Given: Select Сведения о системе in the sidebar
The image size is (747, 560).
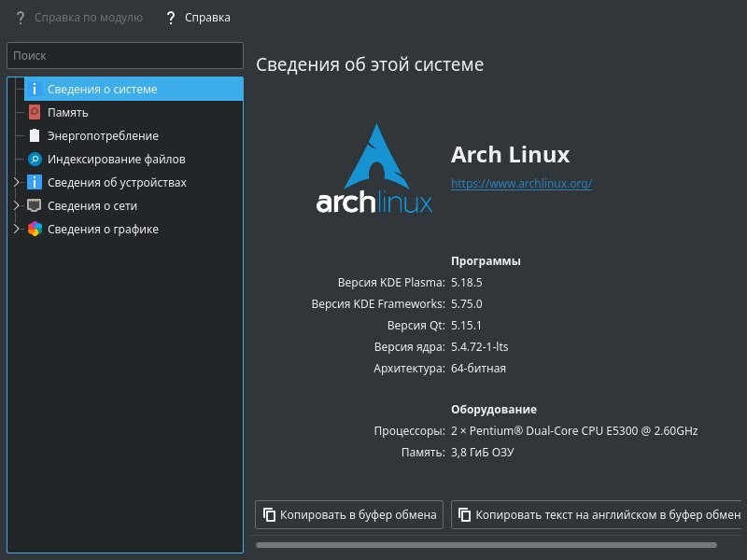Looking at the screenshot, I should tap(134, 89).
